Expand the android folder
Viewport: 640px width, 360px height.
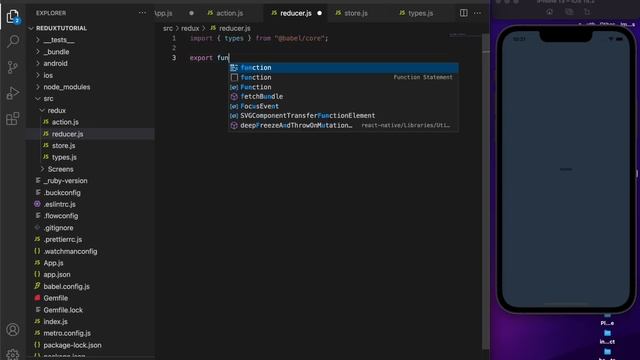38,63
